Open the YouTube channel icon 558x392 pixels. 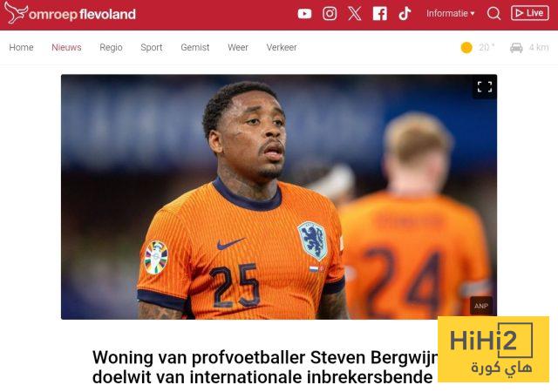point(304,14)
